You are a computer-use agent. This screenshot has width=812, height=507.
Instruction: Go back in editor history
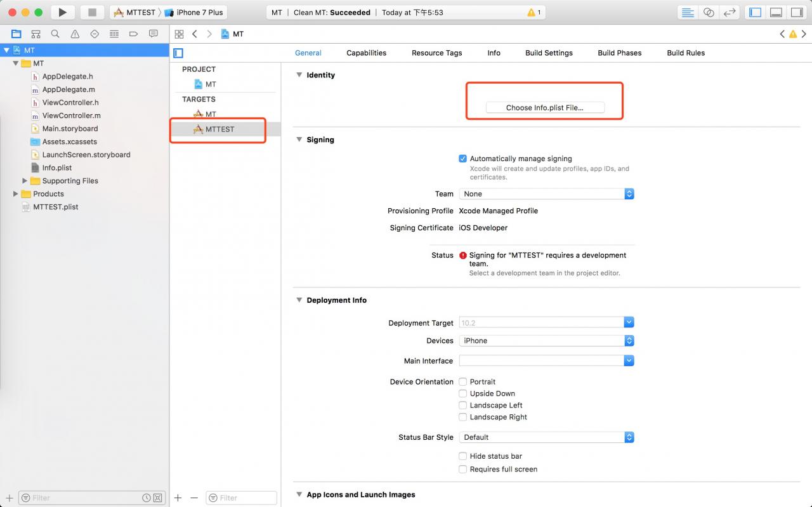click(x=195, y=34)
